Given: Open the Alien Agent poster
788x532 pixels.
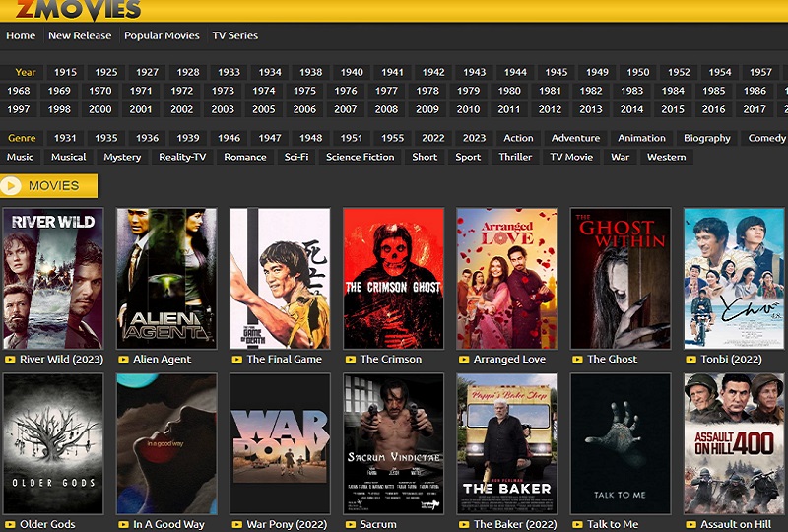Looking at the screenshot, I should 166,279.
